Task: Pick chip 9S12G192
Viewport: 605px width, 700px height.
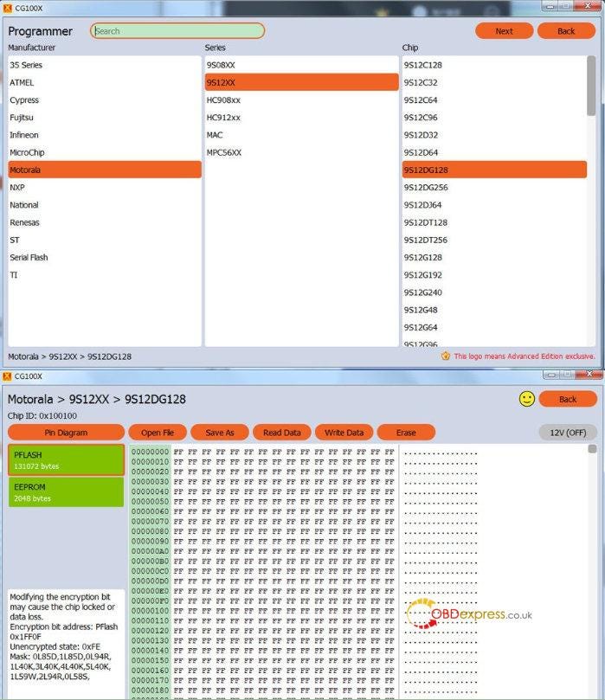Action: (494, 275)
